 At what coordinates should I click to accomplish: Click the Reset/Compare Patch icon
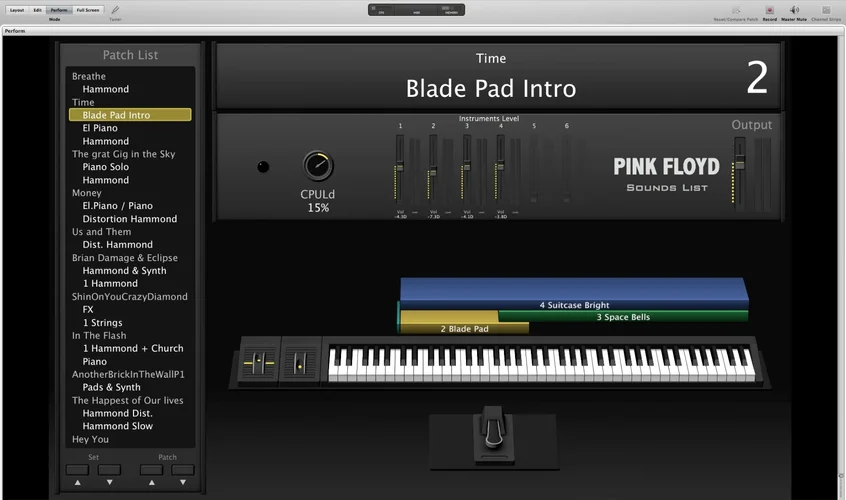(x=735, y=10)
